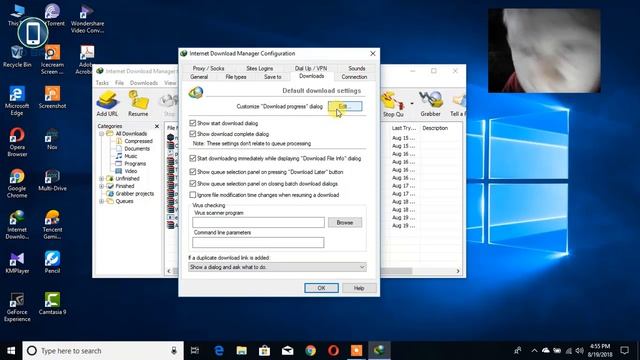This screenshot has height=360, width=640.
Task: Select Compressed category in tree
Action: pos(138,141)
